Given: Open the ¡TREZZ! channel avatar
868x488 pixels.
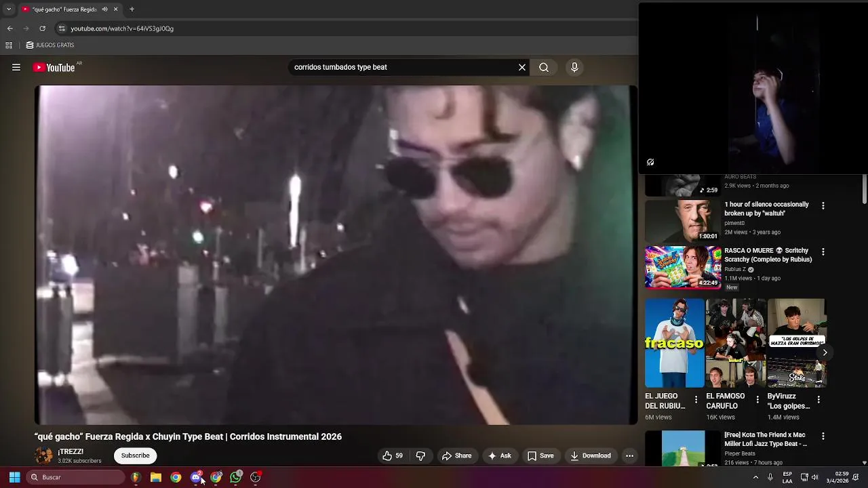Looking at the screenshot, I should coord(43,455).
